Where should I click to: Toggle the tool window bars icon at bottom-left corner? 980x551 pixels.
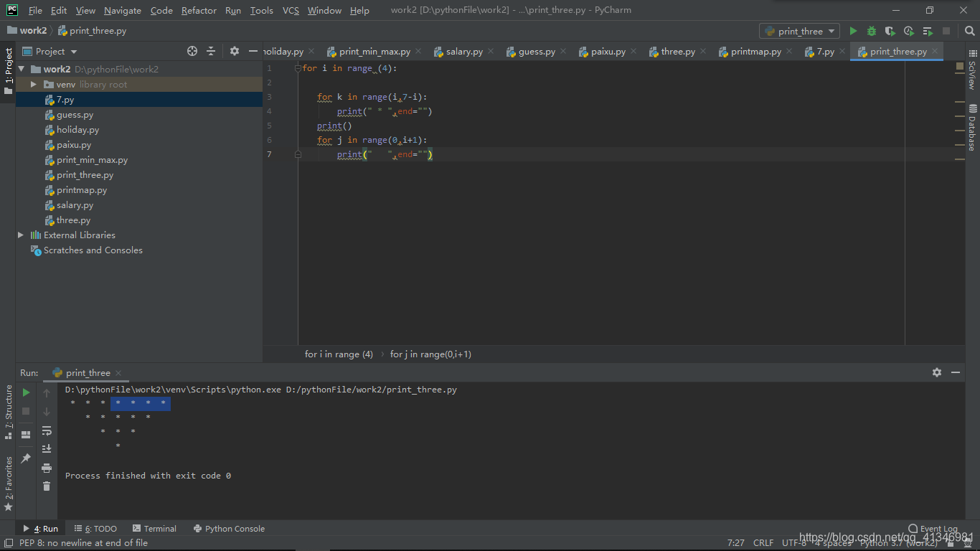point(8,543)
